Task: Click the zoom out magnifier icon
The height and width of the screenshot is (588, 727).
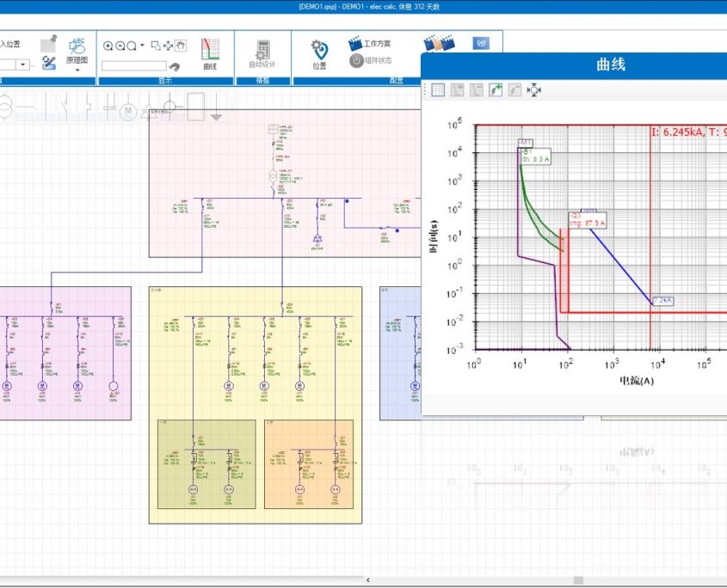Action: [x=120, y=46]
